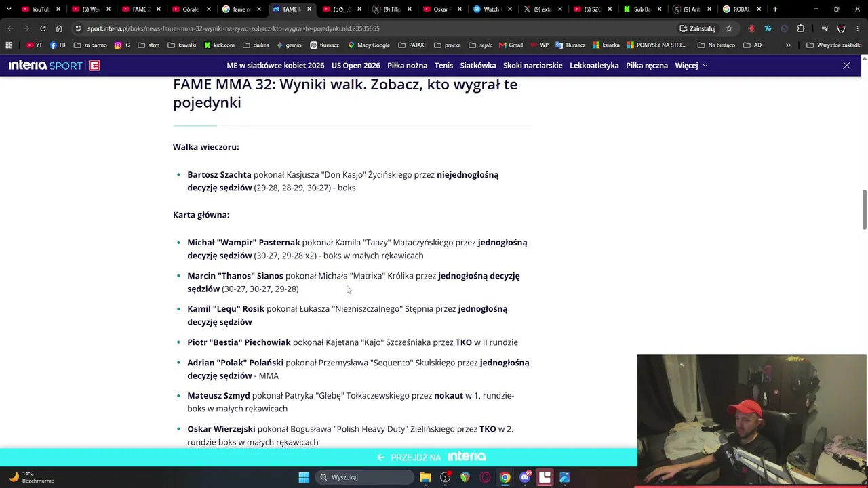
Task: Open the weather widget showing 14°C
Action: click(31, 477)
